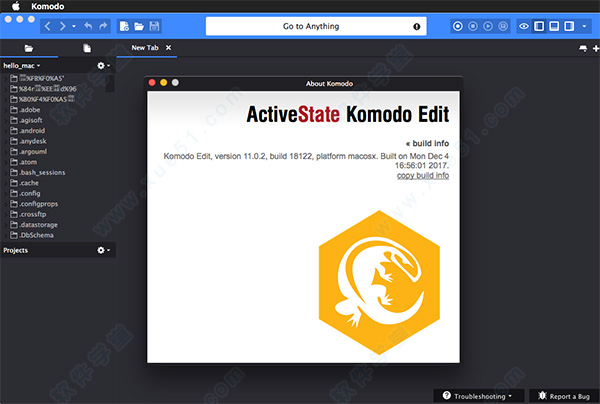The image size is (600, 404).
Task: Collapse the build info link
Action: [x=427, y=143]
